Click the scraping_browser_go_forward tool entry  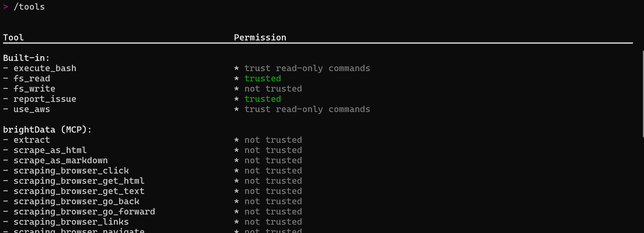(x=84, y=211)
